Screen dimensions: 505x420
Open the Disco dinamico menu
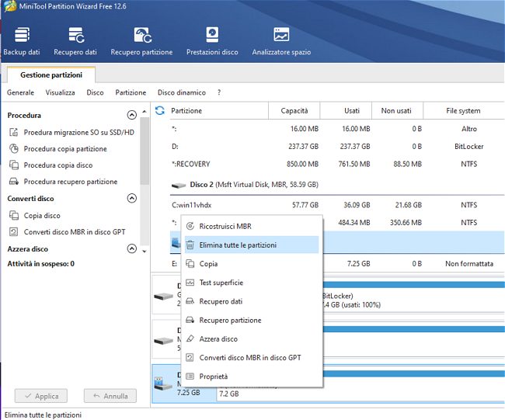pyautogui.click(x=182, y=92)
